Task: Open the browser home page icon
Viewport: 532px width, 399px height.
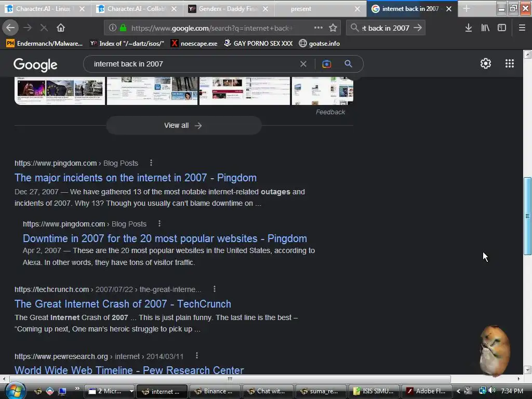Action: click(x=61, y=28)
